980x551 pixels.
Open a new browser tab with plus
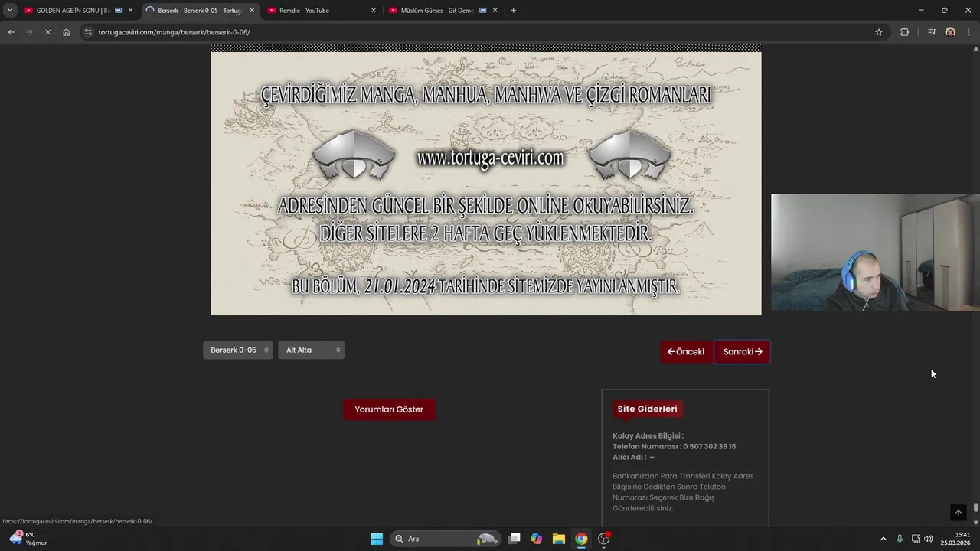pyautogui.click(x=513, y=10)
